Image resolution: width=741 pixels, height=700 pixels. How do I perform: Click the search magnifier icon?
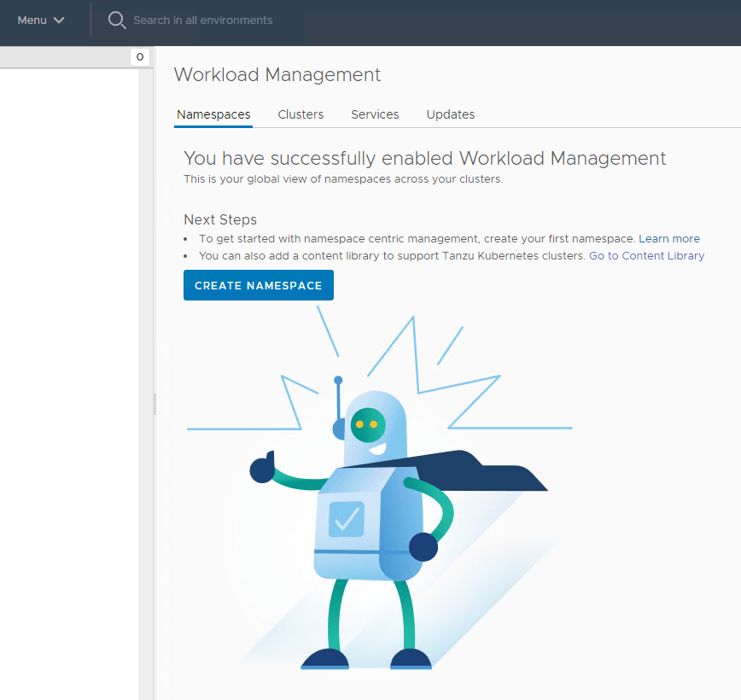(x=117, y=20)
